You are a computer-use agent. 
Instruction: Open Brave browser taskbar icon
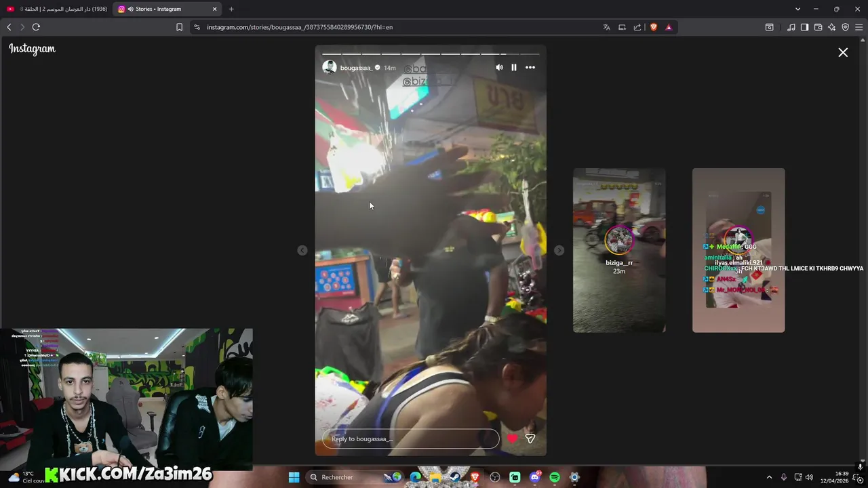coord(475,477)
